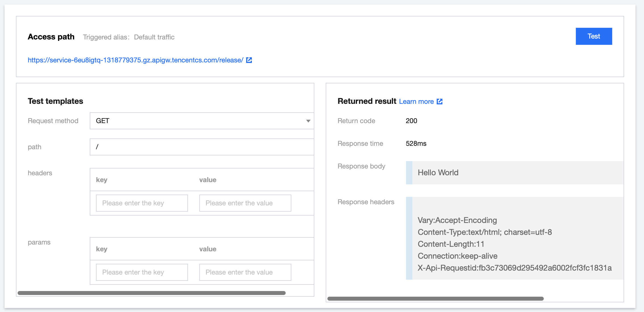
Task: Click the 200 return code value
Action: [x=411, y=121]
